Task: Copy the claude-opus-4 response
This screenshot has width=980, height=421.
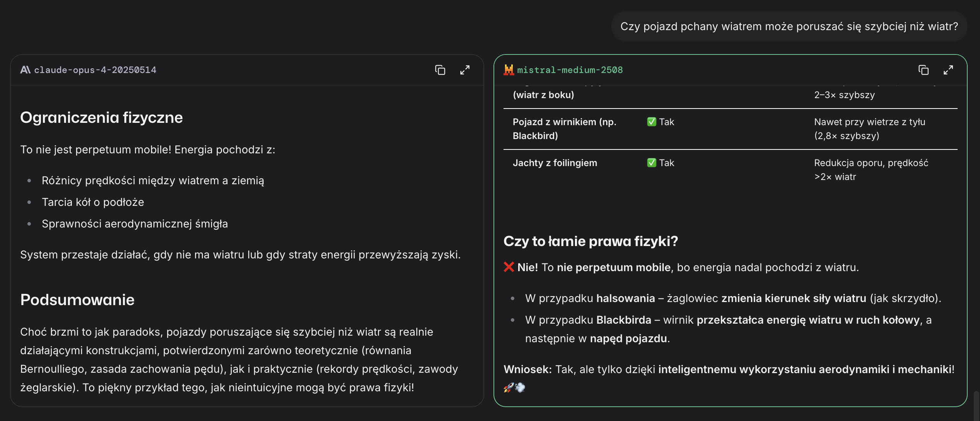Action: click(440, 70)
